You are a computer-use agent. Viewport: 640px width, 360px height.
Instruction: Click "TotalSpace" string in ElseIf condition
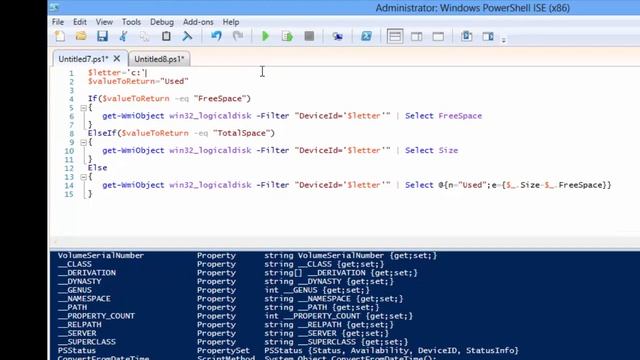click(x=241, y=133)
